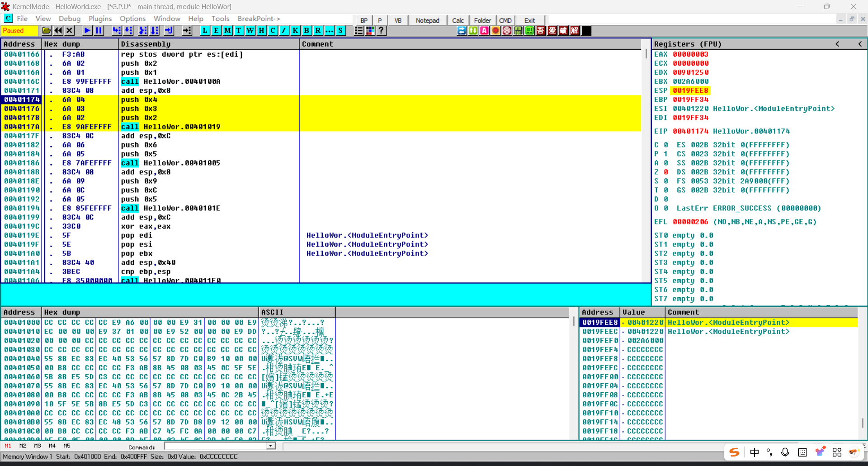The height and width of the screenshot is (466, 868).
Task: Click the Open file folder icon
Action: pos(47,31)
